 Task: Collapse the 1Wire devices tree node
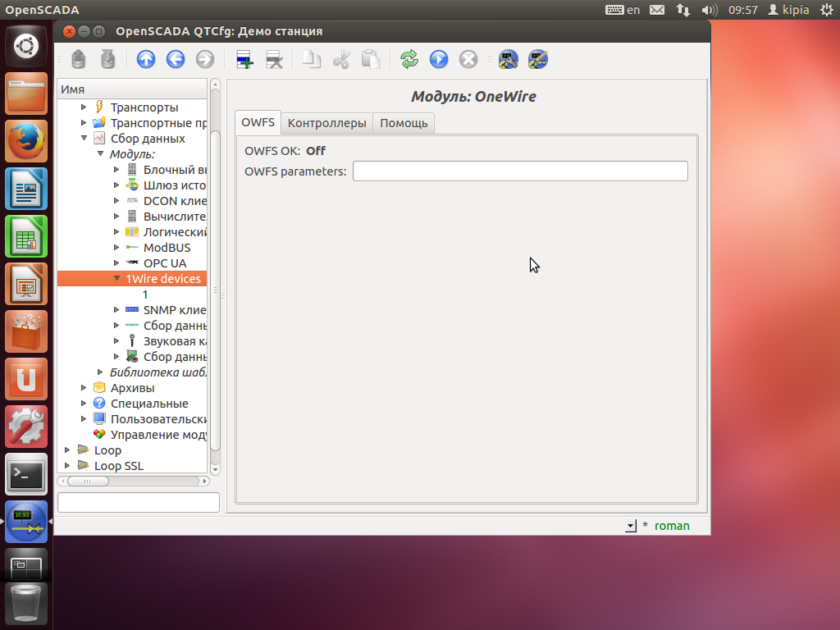point(116,279)
